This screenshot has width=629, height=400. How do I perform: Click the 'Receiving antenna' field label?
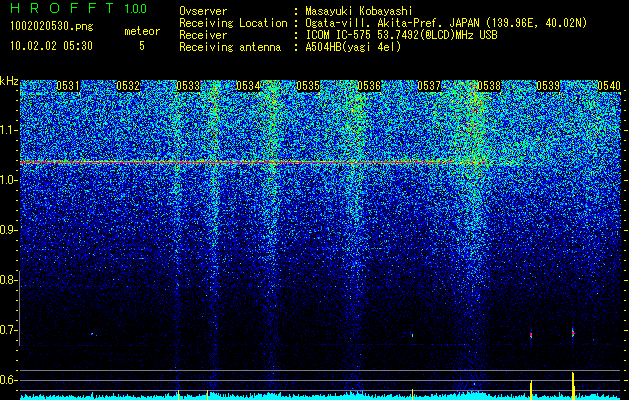(230, 47)
